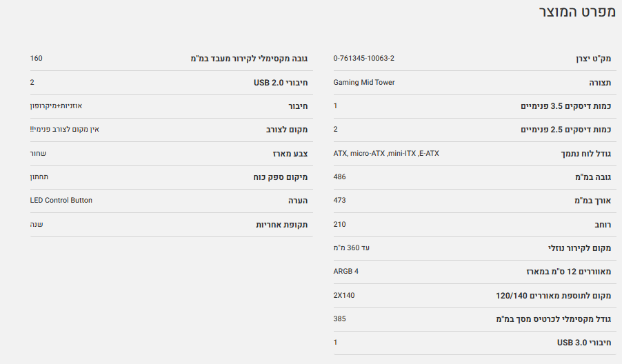Click the cooler max height value 160
The image size is (622, 364).
point(36,59)
